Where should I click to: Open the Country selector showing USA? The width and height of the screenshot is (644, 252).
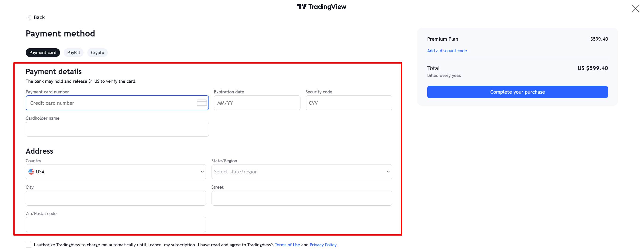pos(116,172)
